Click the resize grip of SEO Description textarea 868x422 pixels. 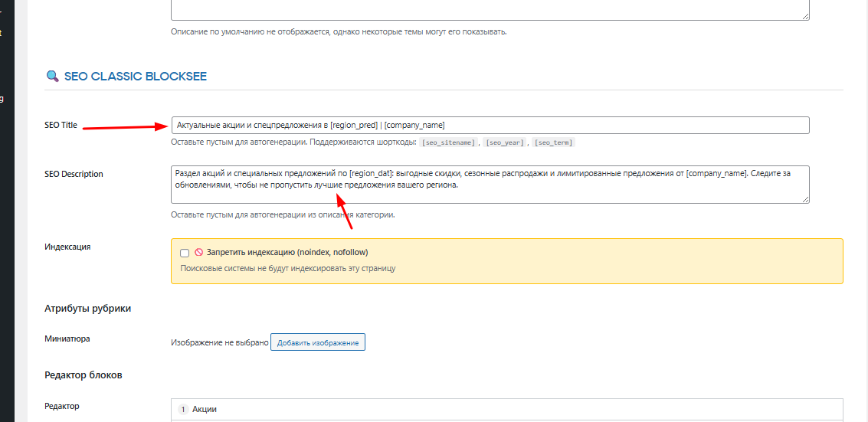pyautogui.click(x=805, y=199)
